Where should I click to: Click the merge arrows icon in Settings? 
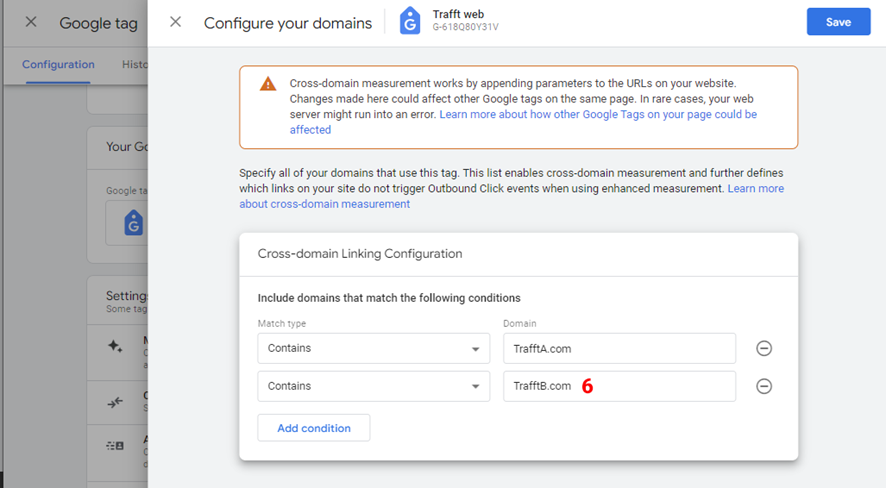116,401
